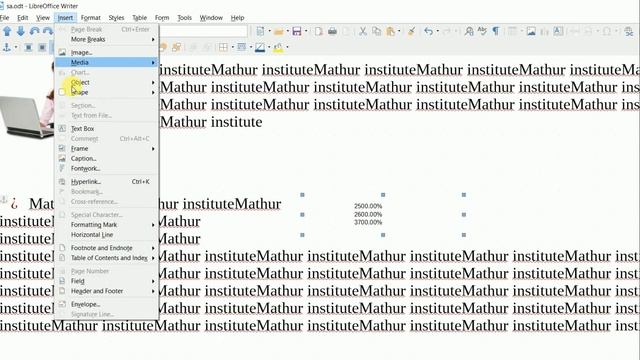Viewport: 640px width, 360px height.
Task: Click the Export as PDF icon
Action: click(x=318, y=31)
